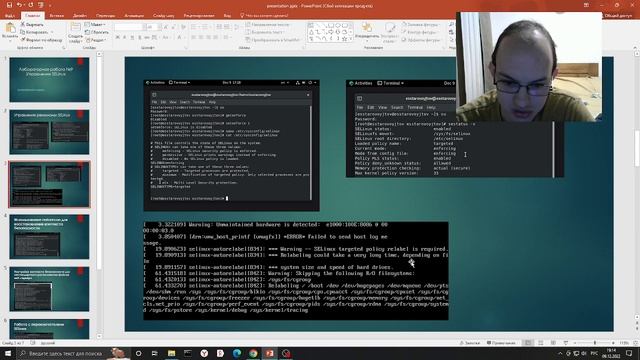Viewport: 640px width, 360px height.
Task: Select slide 1 thumbnail Лабораторная работа №9
Action: (x=49, y=80)
